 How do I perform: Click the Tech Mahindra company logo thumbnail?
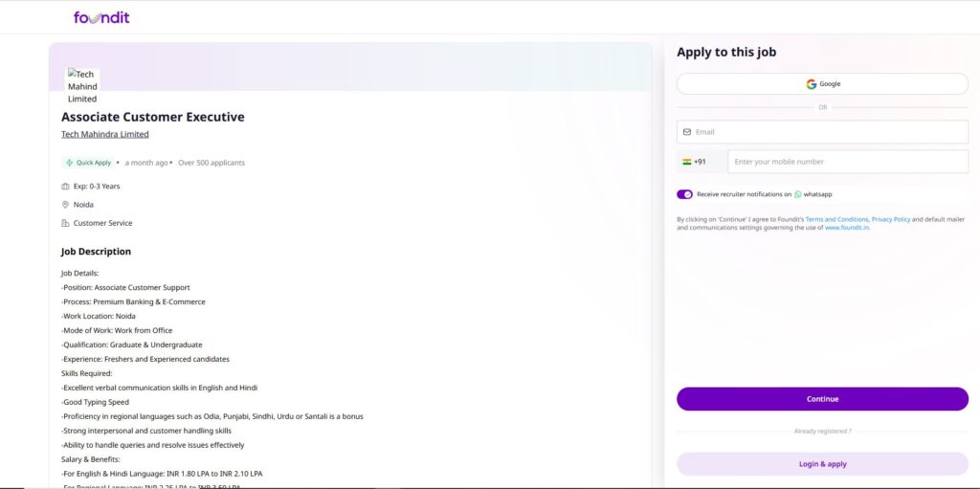(x=82, y=86)
